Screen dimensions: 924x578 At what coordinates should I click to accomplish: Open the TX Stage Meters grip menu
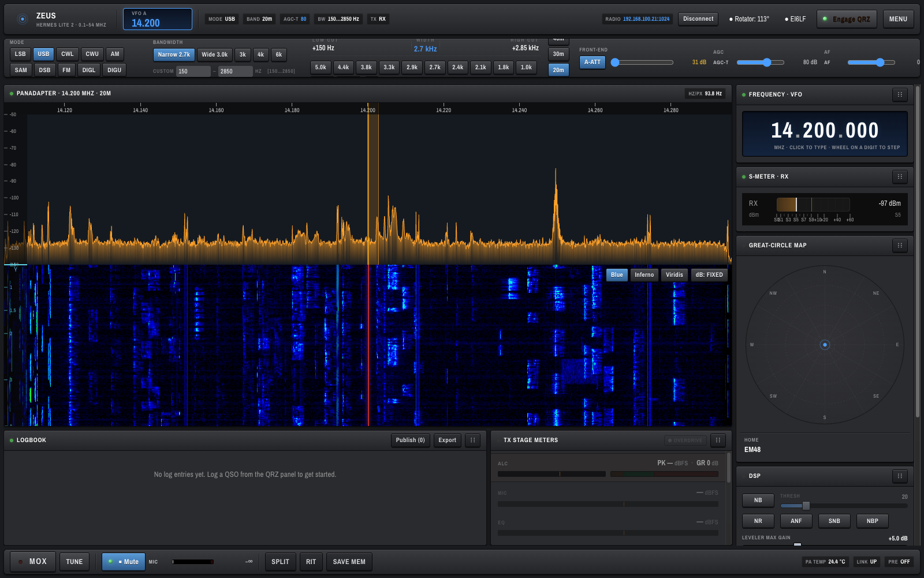click(718, 440)
